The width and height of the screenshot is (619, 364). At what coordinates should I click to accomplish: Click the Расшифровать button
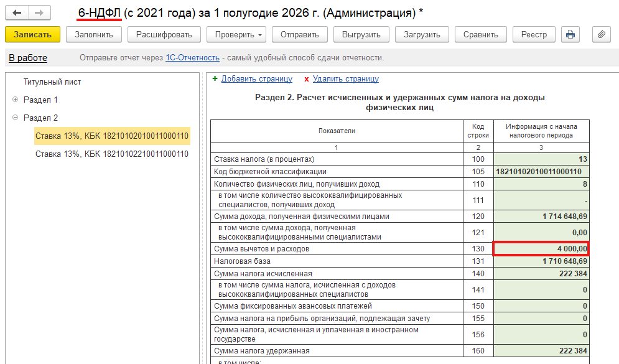(x=164, y=34)
